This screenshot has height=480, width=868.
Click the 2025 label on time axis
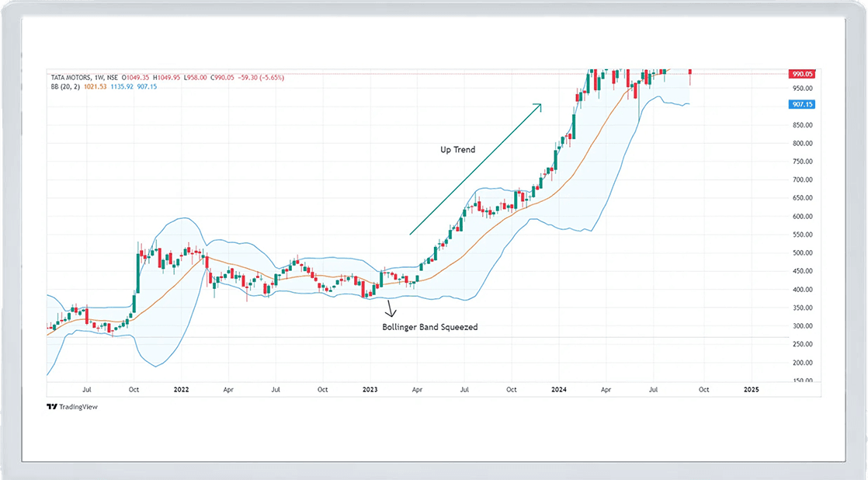coord(751,388)
